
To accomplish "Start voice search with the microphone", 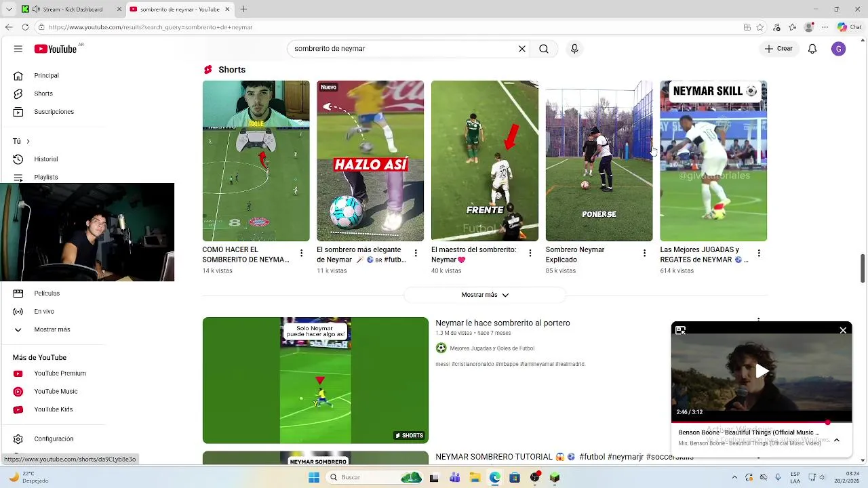I will click(574, 49).
